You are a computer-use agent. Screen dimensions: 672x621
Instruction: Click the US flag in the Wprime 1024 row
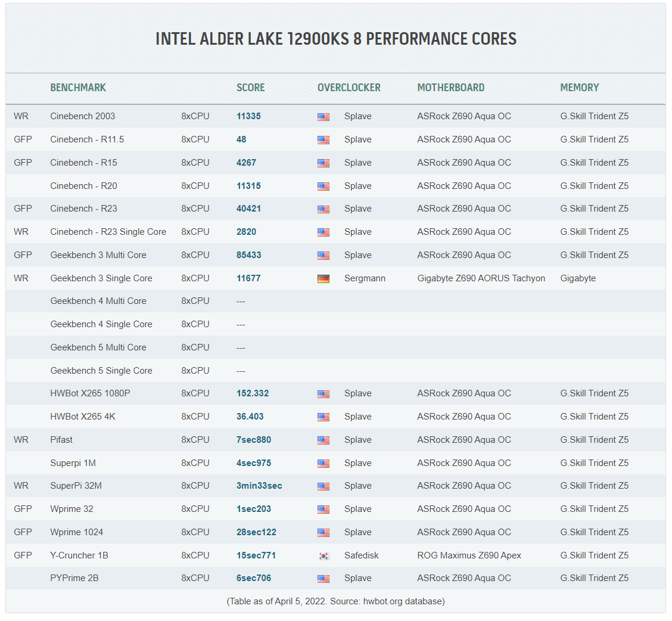[x=323, y=533]
